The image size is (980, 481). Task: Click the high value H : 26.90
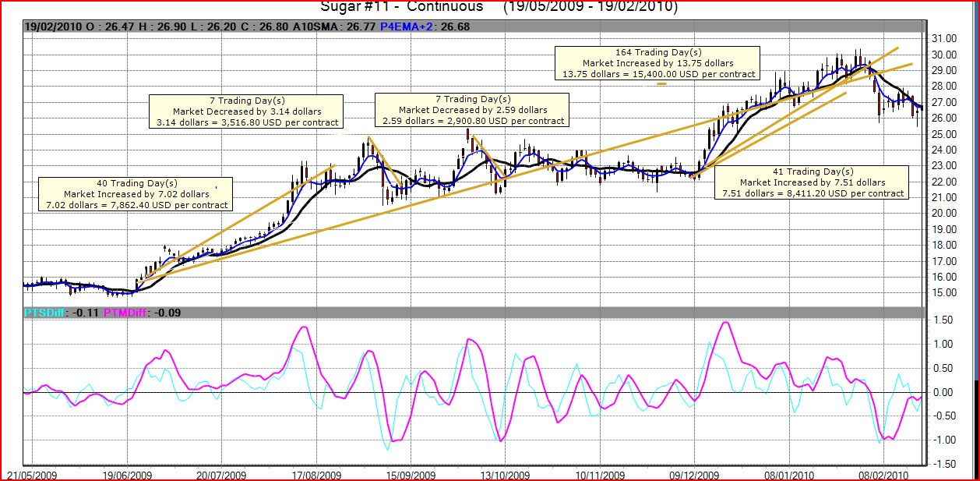163,26
